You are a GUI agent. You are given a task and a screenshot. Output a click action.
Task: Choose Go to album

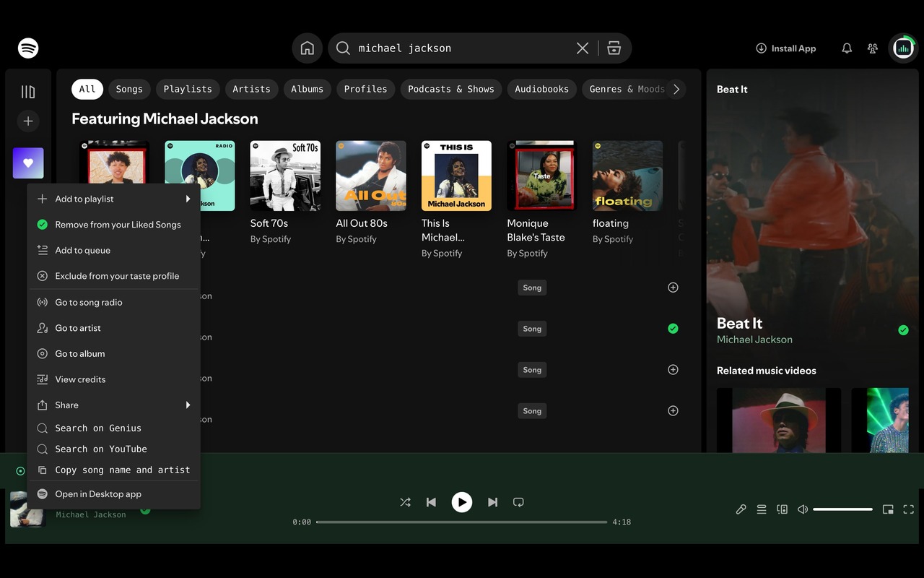113,353
